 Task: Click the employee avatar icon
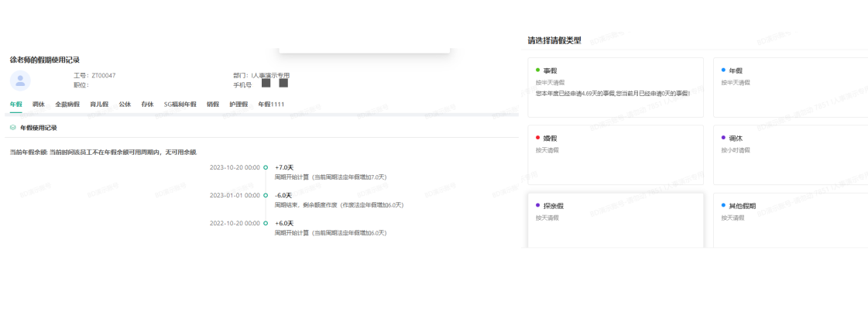[x=20, y=81]
